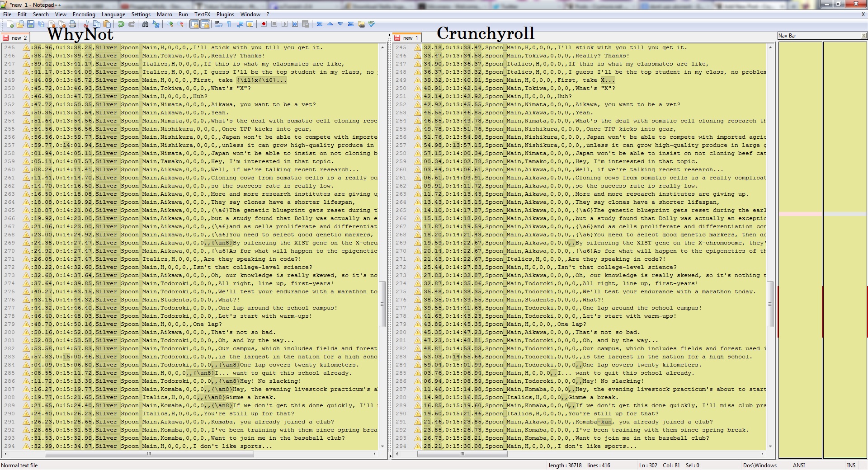Click the Compare files toolbar icon
Viewport: 868px width, 470px height.
[361, 24]
